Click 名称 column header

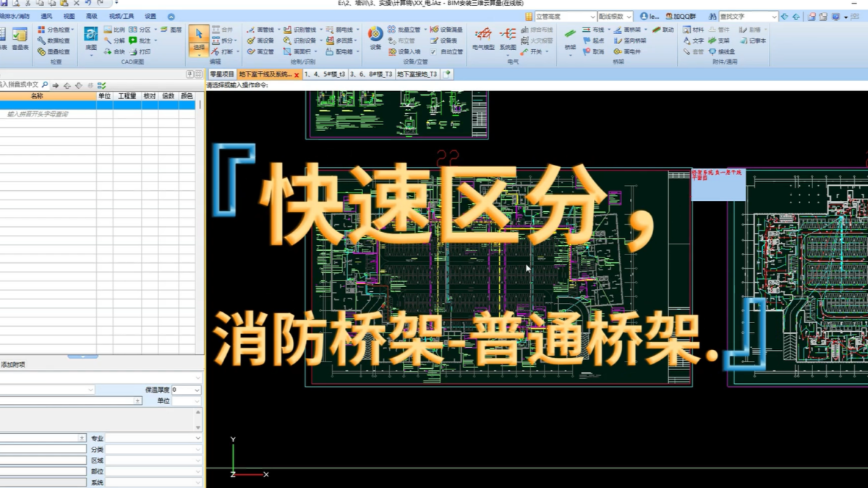pyautogui.click(x=36, y=95)
